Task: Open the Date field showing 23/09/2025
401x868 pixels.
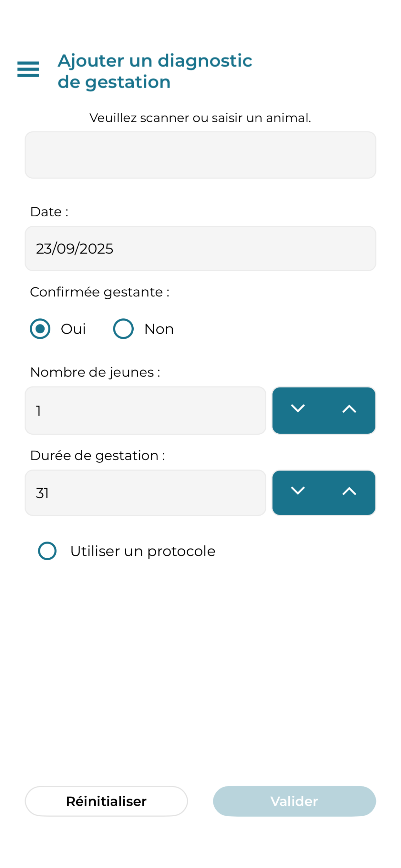Action: tap(200, 248)
